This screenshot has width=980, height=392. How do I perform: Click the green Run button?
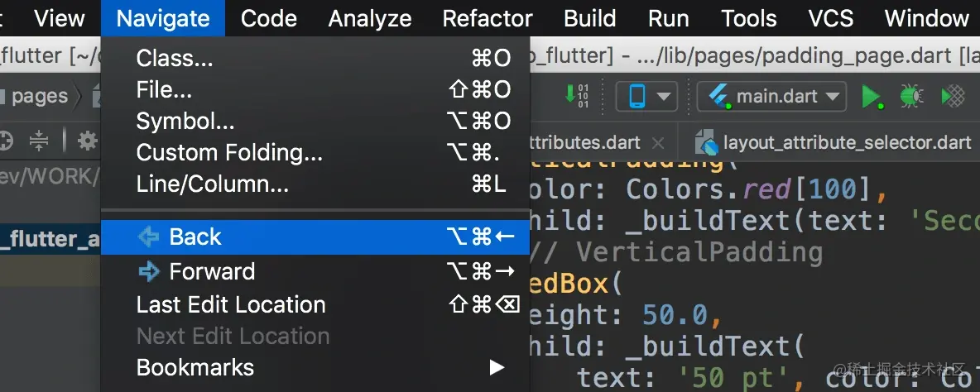point(871,97)
